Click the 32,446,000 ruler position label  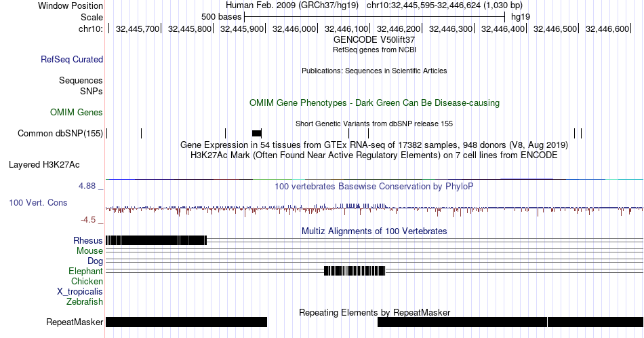tap(294, 29)
